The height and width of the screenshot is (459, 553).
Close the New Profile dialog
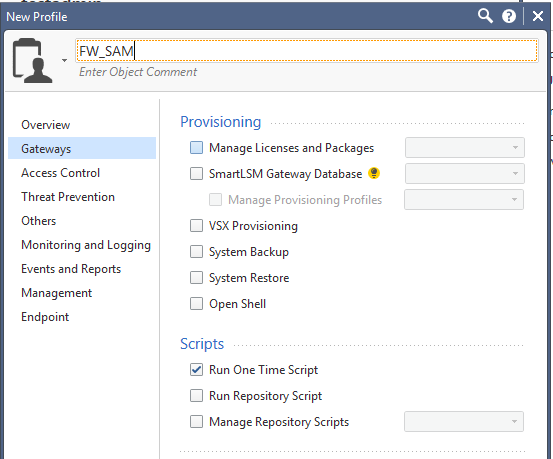537,16
